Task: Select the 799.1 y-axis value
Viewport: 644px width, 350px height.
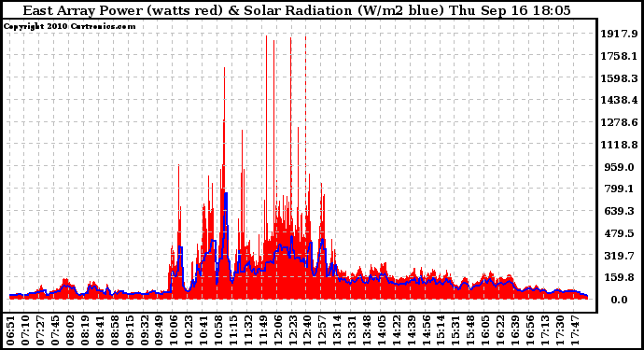Action: [x=619, y=189]
